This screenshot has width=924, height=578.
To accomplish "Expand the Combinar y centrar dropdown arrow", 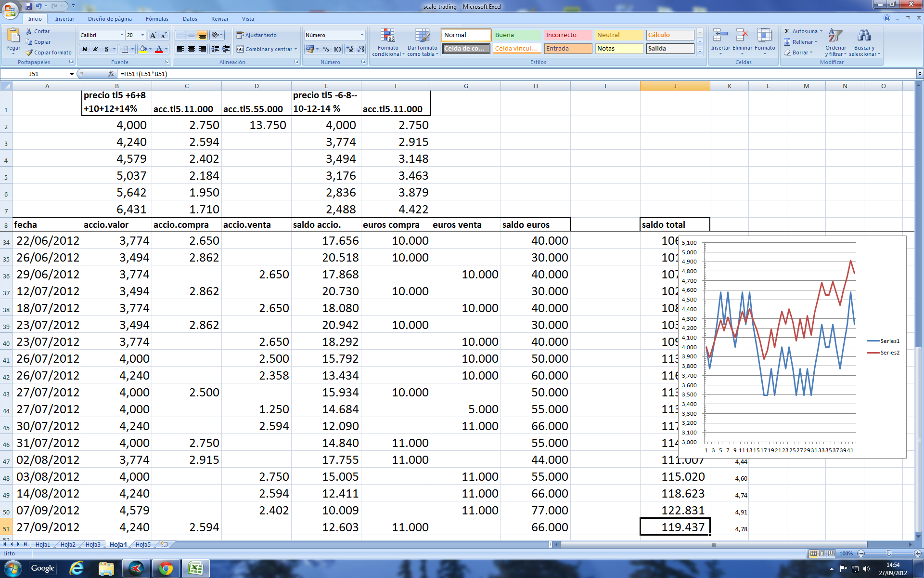I will (295, 49).
